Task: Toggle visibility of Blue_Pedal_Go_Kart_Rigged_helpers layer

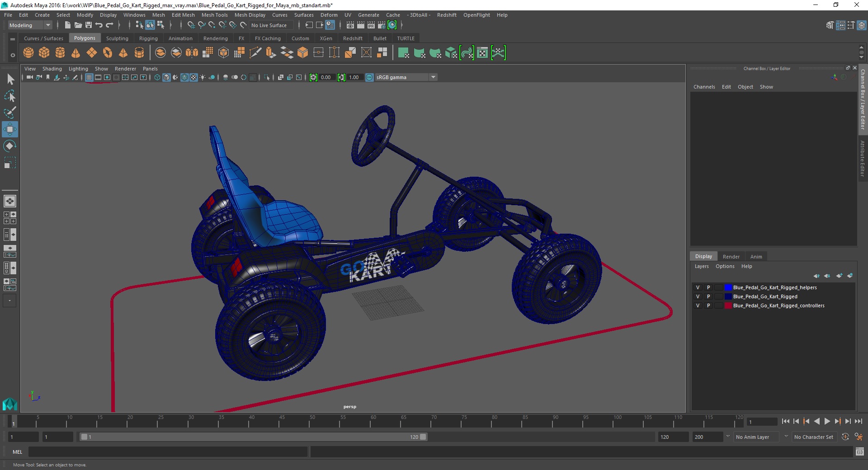Action: tap(698, 287)
